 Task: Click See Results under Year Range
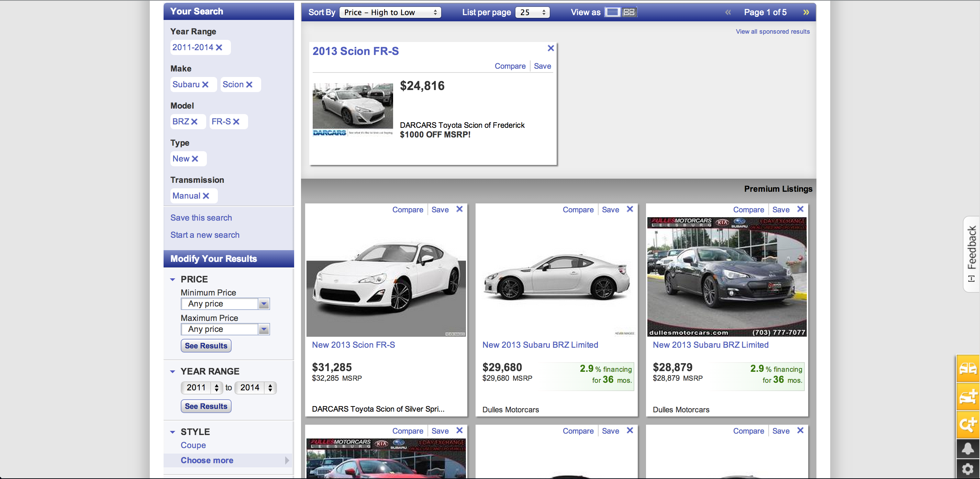coord(206,406)
